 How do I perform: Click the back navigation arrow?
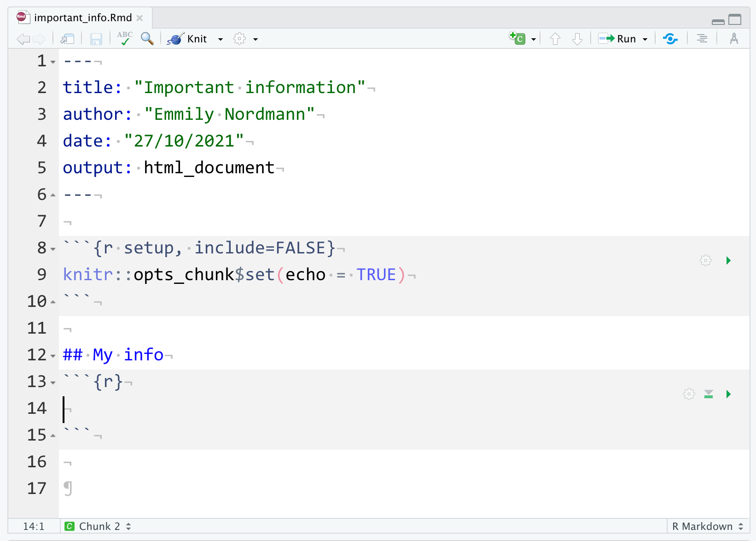point(23,39)
